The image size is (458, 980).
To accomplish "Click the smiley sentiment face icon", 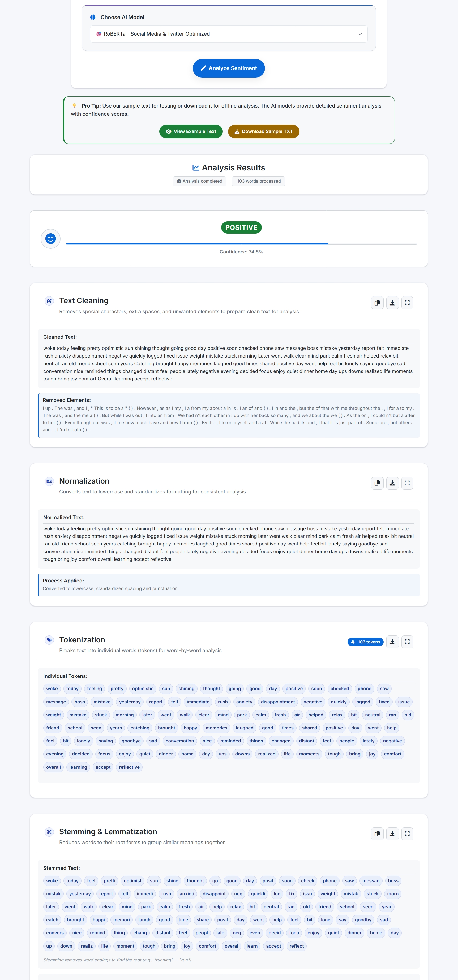I will tap(51, 239).
